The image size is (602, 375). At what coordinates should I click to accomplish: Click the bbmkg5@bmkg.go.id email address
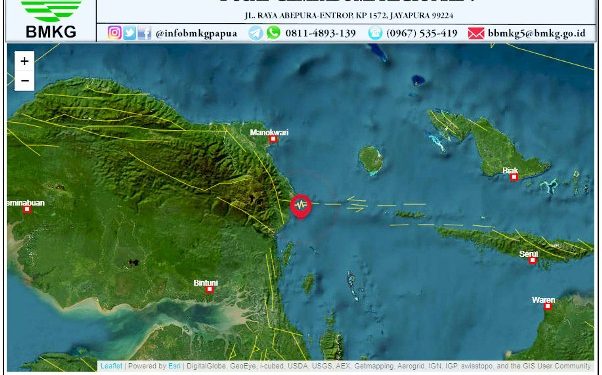pyautogui.click(x=536, y=33)
